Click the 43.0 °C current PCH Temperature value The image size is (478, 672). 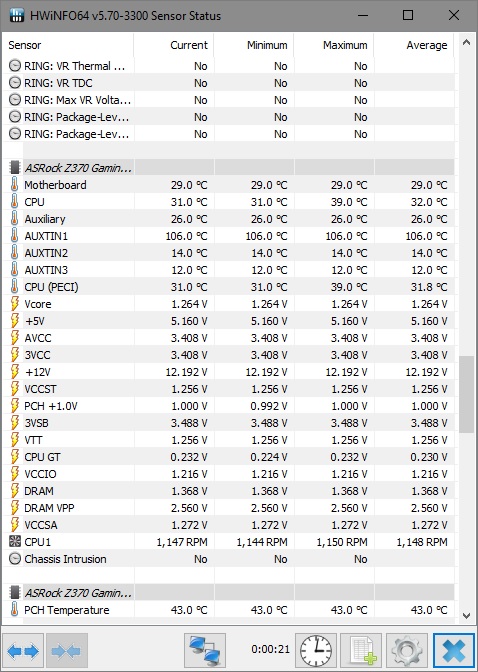point(189,609)
